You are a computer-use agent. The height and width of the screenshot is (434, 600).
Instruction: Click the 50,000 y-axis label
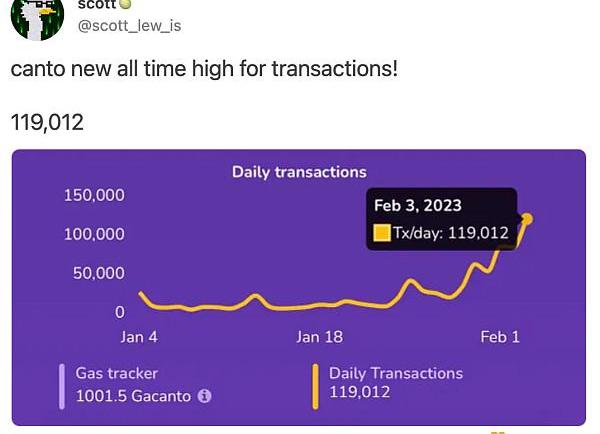(x=99, y=273)
